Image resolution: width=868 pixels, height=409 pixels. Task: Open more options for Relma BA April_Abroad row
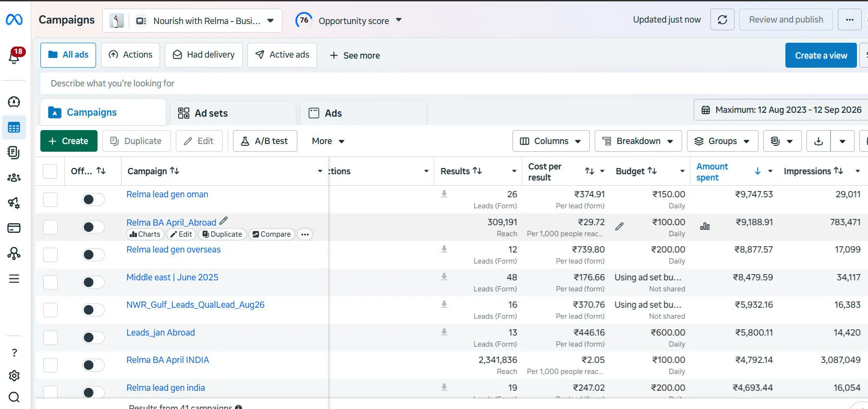click(x=305, y=234)
